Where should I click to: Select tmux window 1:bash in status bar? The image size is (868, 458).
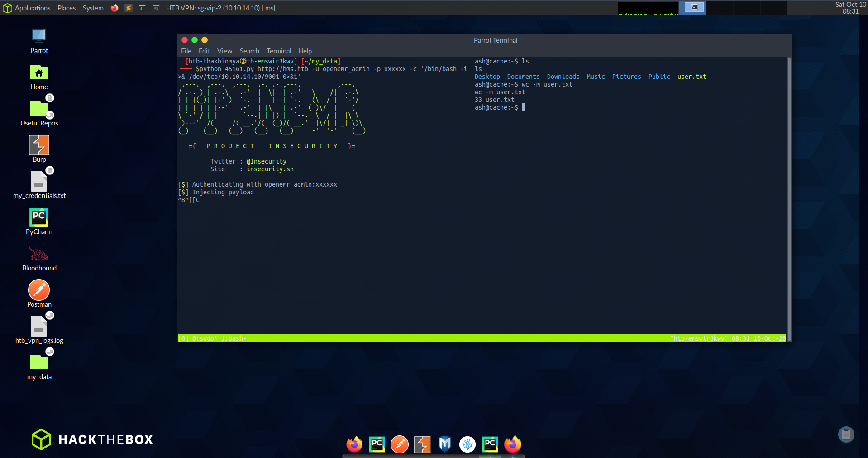[x=234, y=338]
